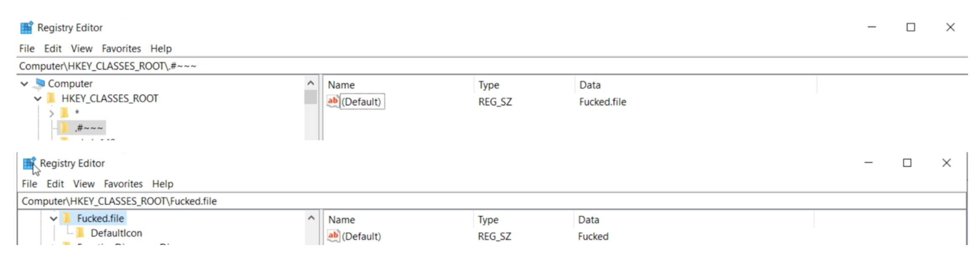Click the HKEY_CLASSES_ROOT folder icon
This screenshot has width=980, height=264.
pyautogui.click(x=51, y=98)
